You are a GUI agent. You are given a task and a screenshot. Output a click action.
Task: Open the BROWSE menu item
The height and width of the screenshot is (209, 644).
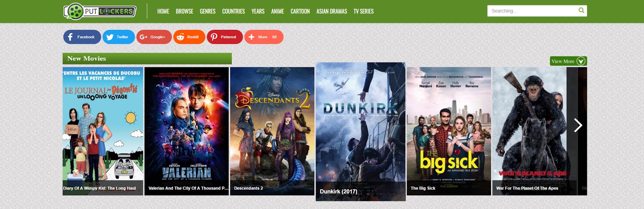click(184, 11)
